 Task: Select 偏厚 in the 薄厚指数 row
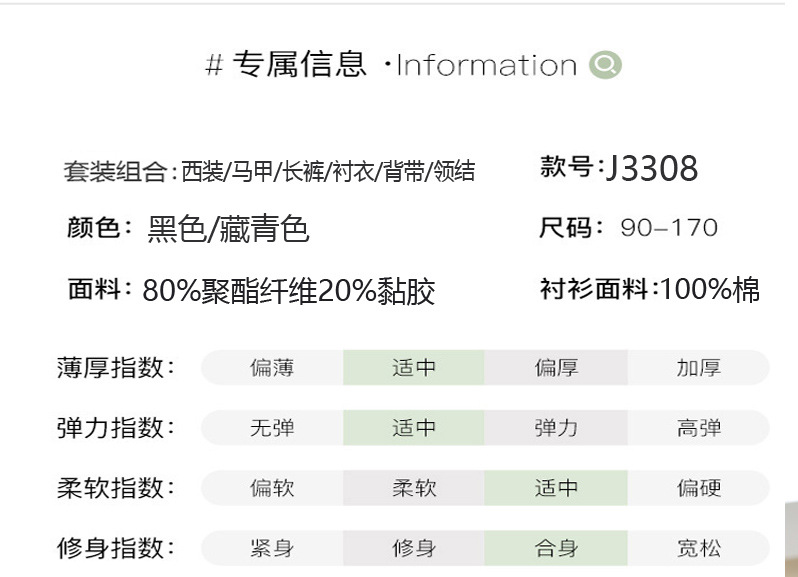click(x=556, y=368)
